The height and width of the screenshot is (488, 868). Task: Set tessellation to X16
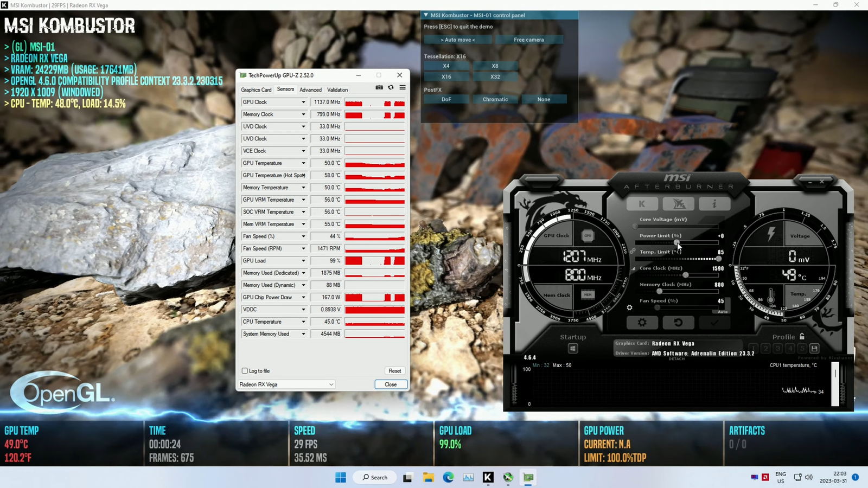[446, 77]
